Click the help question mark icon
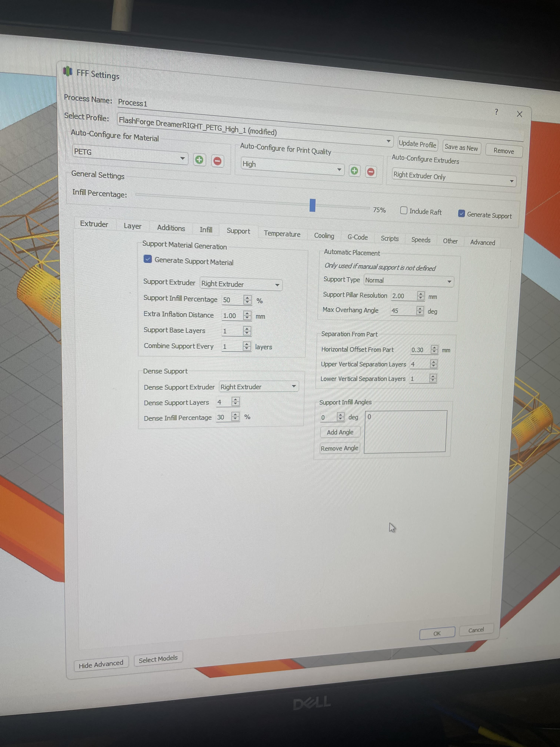Screen dimensions: 560x747 coord(496,112)
